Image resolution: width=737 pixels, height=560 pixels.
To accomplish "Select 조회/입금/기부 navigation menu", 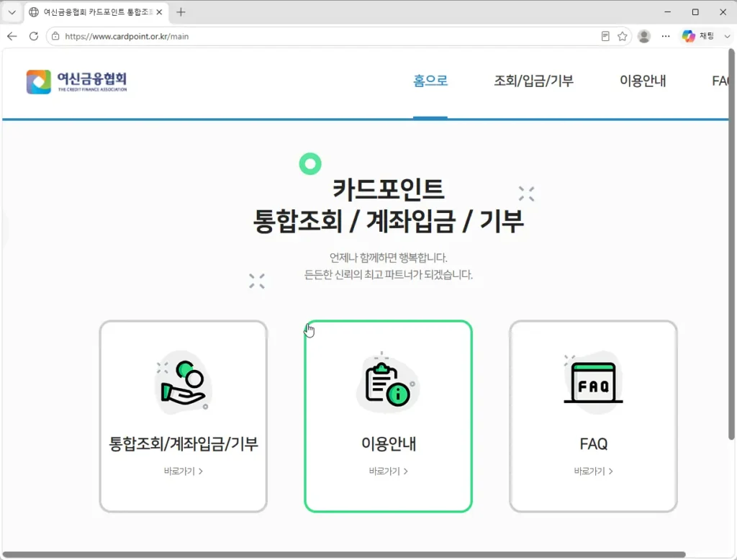I will 533,81.
